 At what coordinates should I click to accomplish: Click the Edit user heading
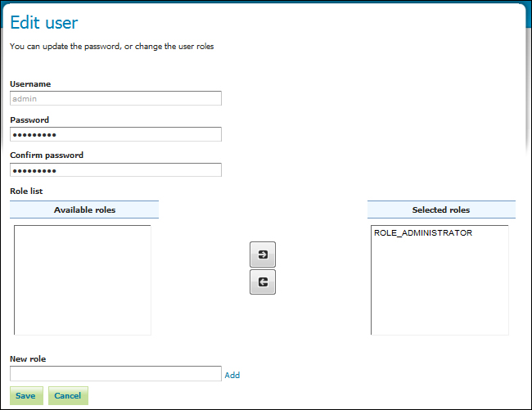[x=44, y=23]
